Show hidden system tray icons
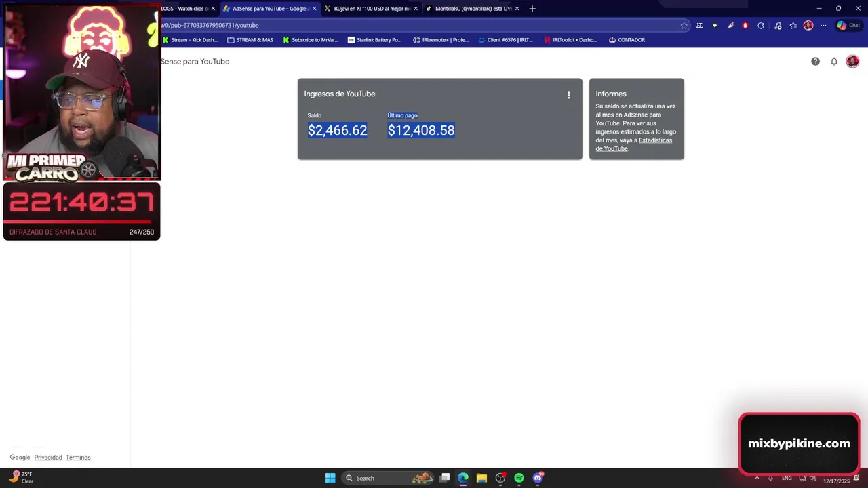The height and width of the screenshot is (488, 868). tap(757, 478)
